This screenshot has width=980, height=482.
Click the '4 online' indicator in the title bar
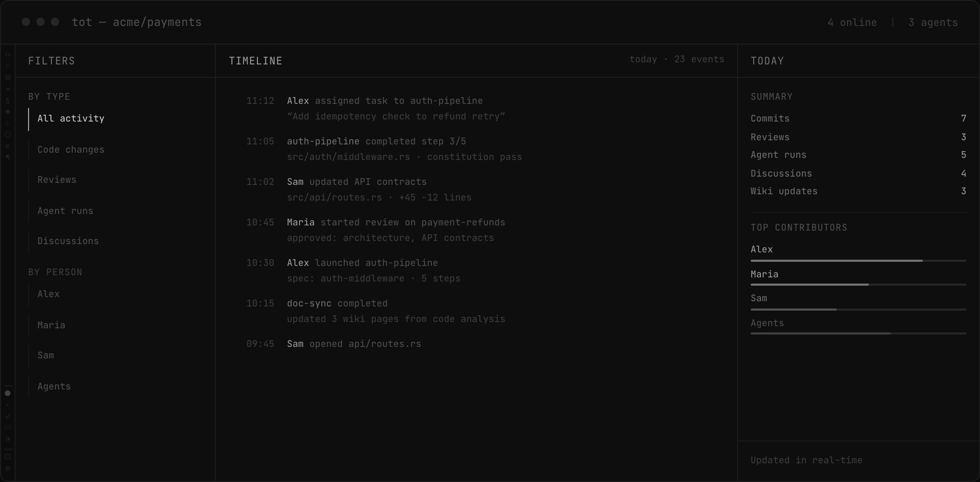click(852, 23)
